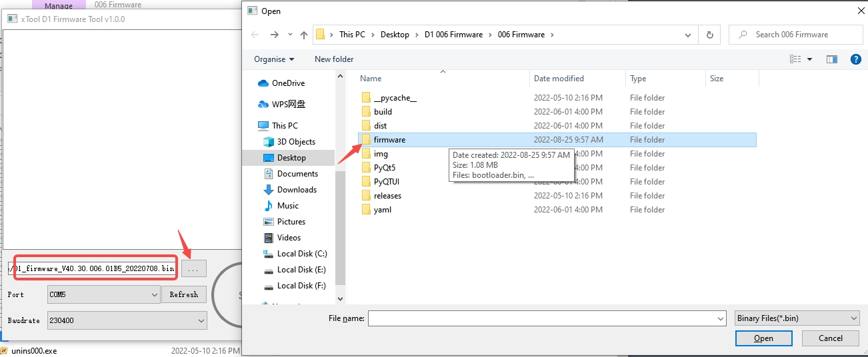Image resolution: width=868 pixels, height=357 pixels.
Task: Click breadcrumb chevron after 006 Firmware
Action: click(552, 35)
